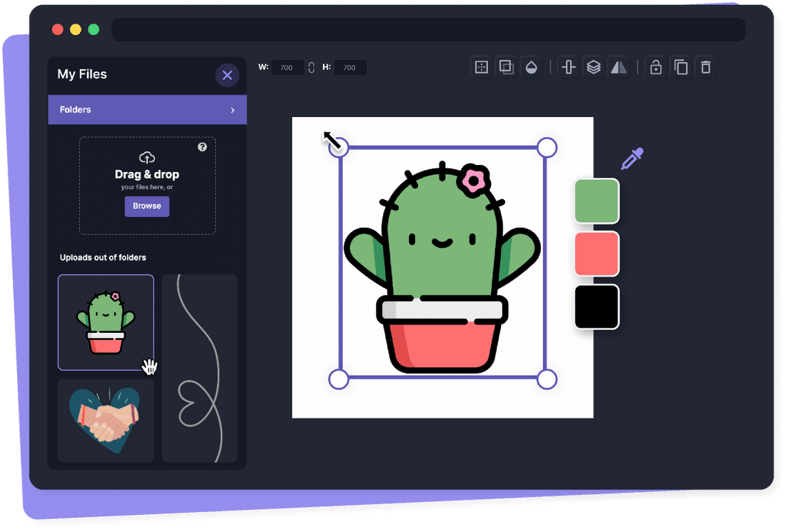Toggle the lock icon for the element
The height and width of the screenshot is (532, 786).
pyautogui.click(x=655, y=67)
